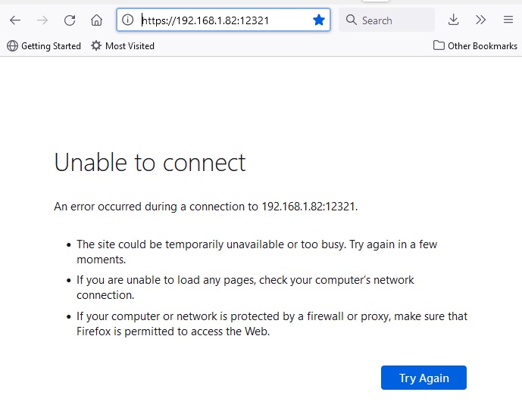522x420 pixels.
Task: Click the firewall or proxy bullet text
Action: point(272,323)
